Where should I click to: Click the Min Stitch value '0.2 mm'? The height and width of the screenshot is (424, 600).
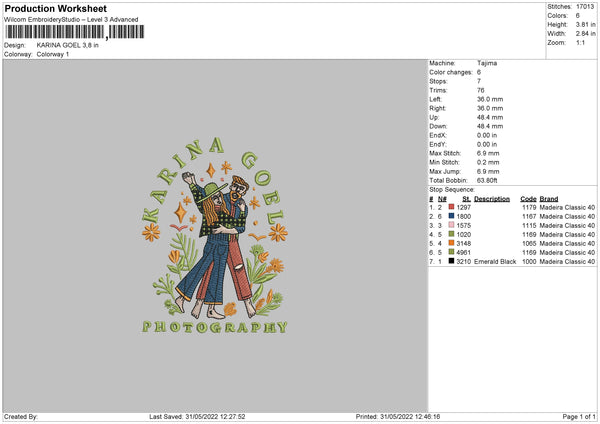pyautogui.click(x=488, y=162)
